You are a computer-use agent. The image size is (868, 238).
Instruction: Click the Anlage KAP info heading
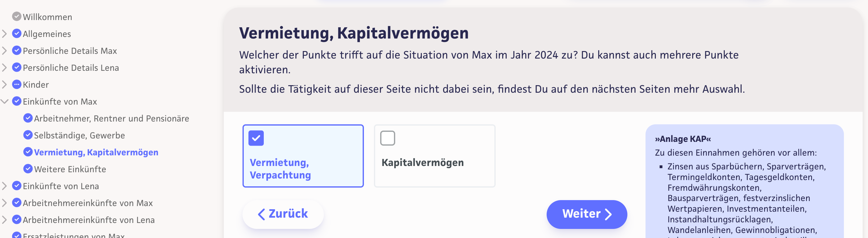pyautogui.click(x=683, y=139)
